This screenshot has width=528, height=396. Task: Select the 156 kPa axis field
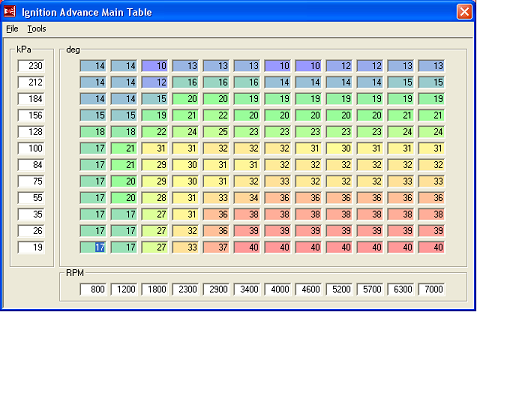click(31, 115)
